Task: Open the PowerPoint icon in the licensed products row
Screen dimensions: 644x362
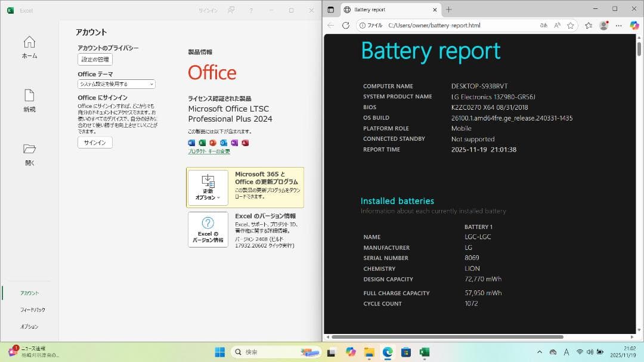Action: pyautogui.click(x=213, y=143)
